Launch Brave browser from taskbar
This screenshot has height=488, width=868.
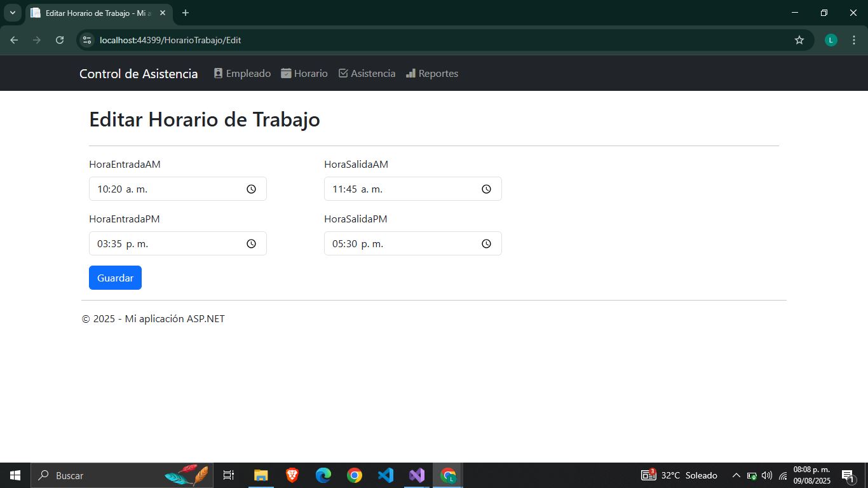tap(292, 475)
